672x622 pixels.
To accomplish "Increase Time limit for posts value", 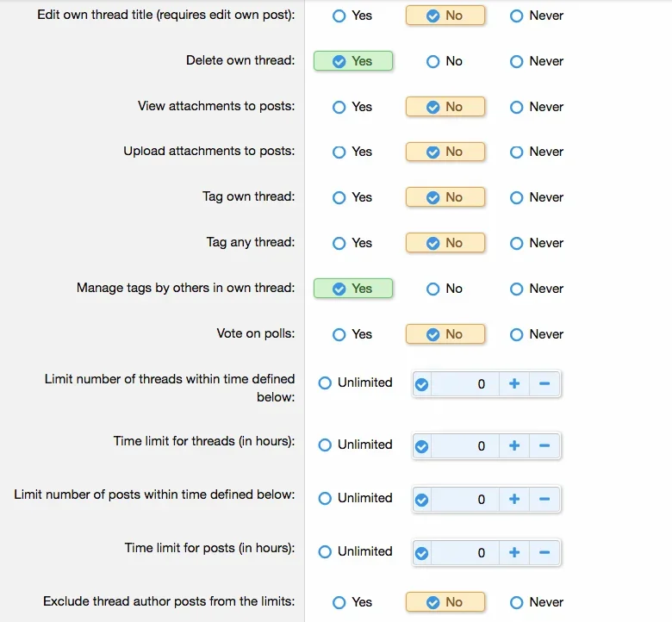I will coord(514,552).
